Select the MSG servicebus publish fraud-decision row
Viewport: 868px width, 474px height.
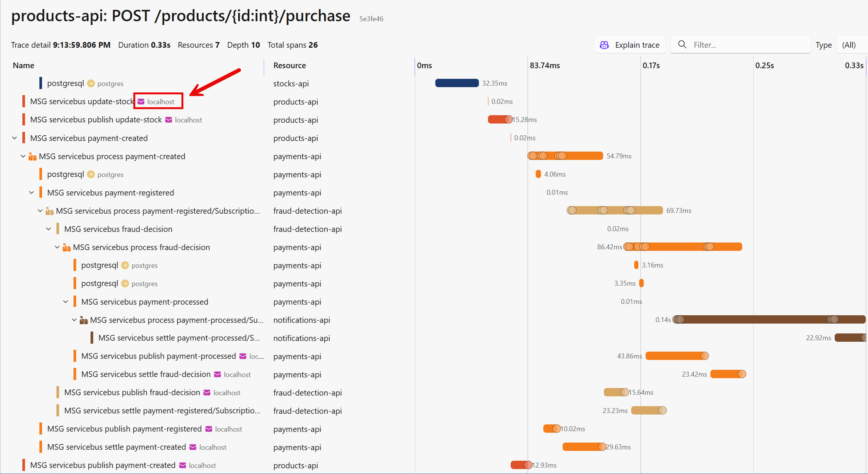coord(132,393)
